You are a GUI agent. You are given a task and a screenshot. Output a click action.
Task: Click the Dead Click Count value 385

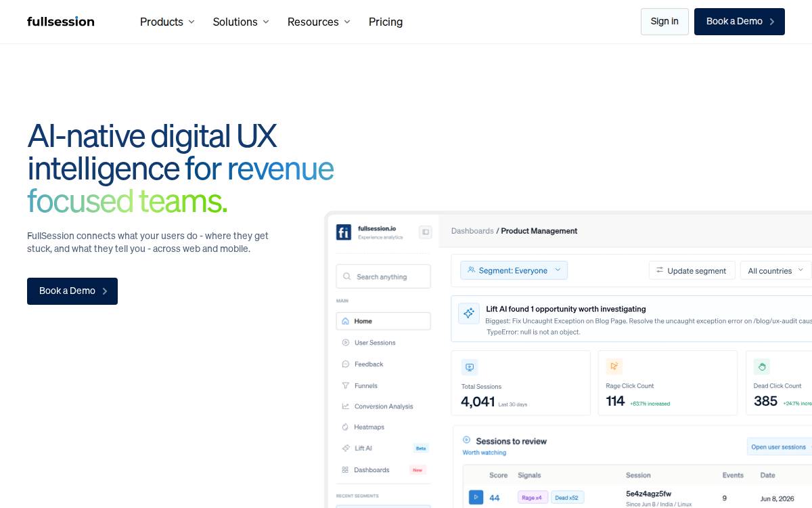click(765, 401)
